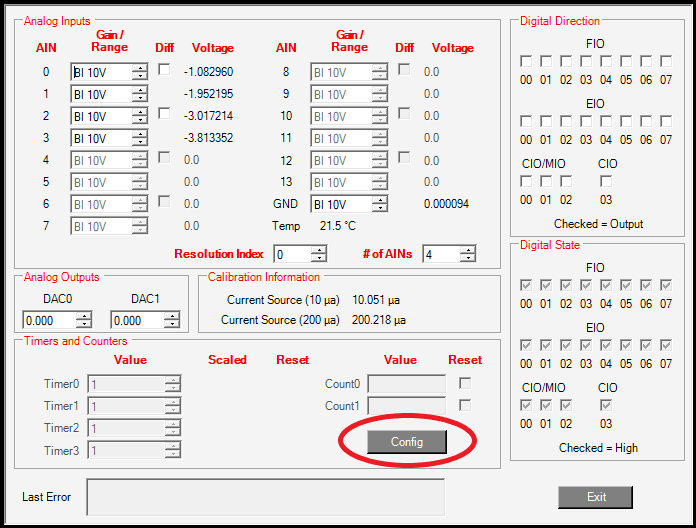Check the AIN 2 Diff checkbox
Image resolution: width=696 pixels, height=528 pixels.
pyautogui.click(x=164, y=113)
